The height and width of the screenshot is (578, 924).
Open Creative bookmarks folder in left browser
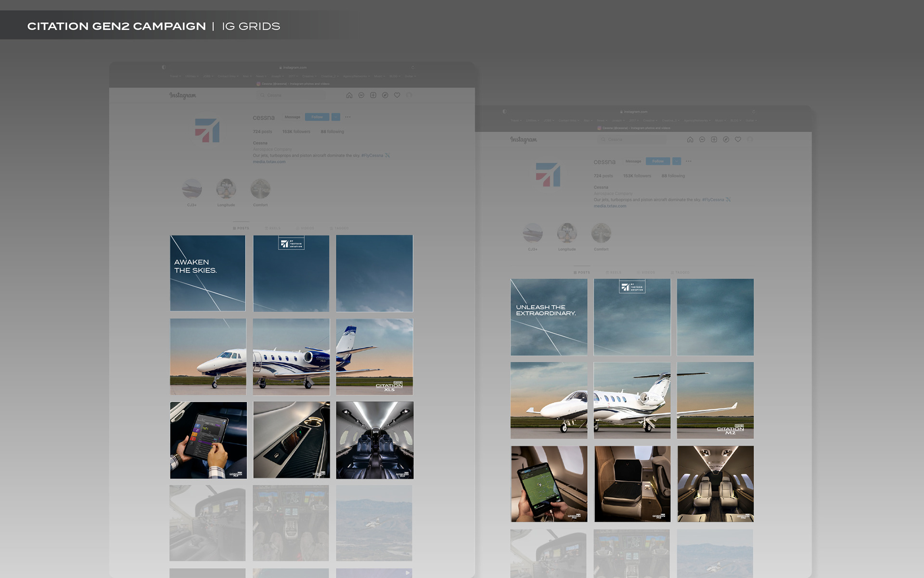(x=308, y=76)
